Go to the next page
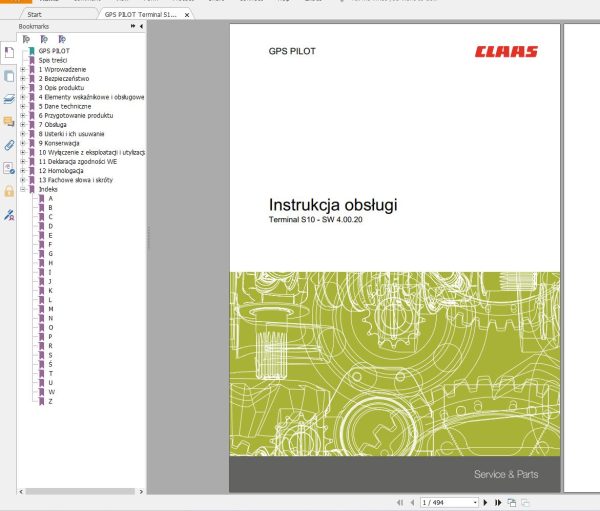 (x=485, y=502)
